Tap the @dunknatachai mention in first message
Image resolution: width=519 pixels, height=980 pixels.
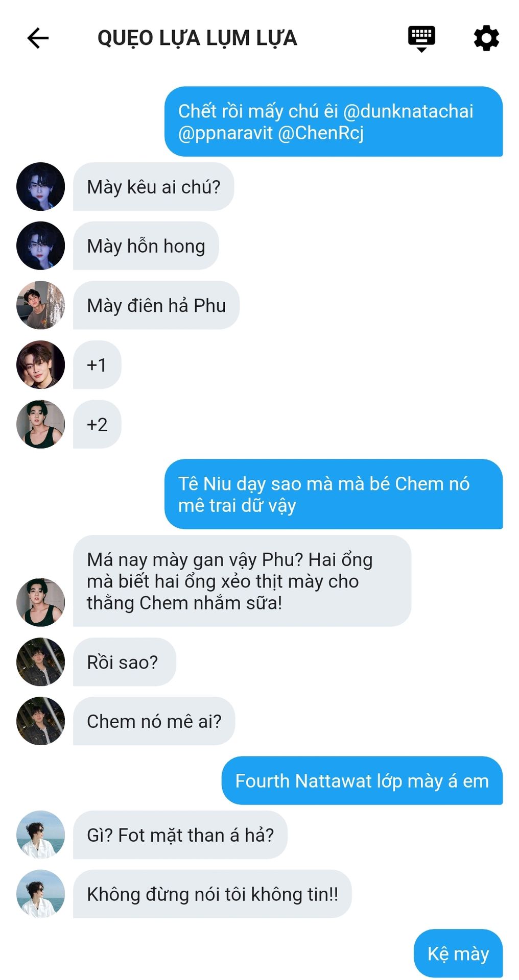click(x=408, y=111)
